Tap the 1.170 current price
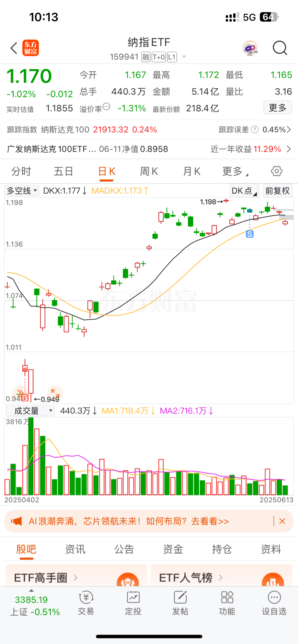 (29, 76)
